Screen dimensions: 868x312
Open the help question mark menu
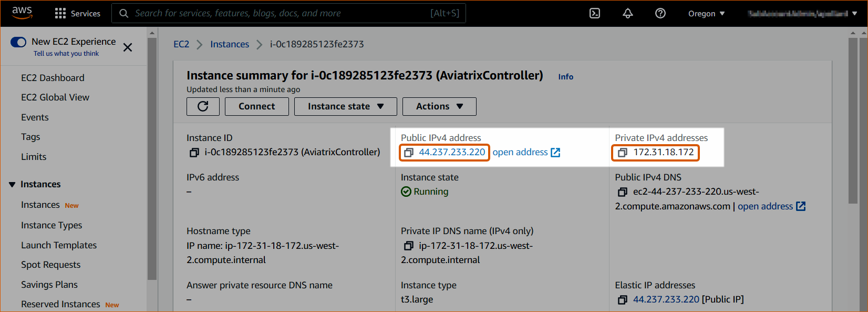point(660,13)
